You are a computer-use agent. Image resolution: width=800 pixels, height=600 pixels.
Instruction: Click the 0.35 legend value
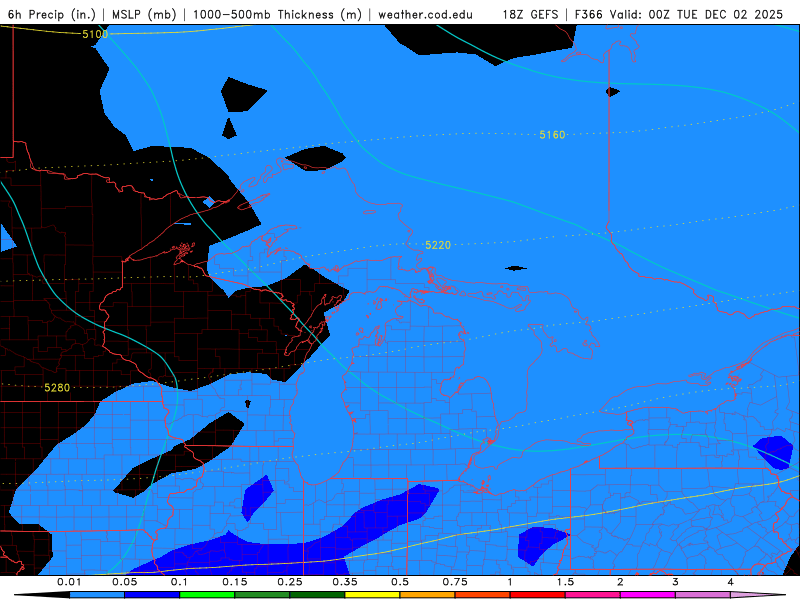click(345, 582)
